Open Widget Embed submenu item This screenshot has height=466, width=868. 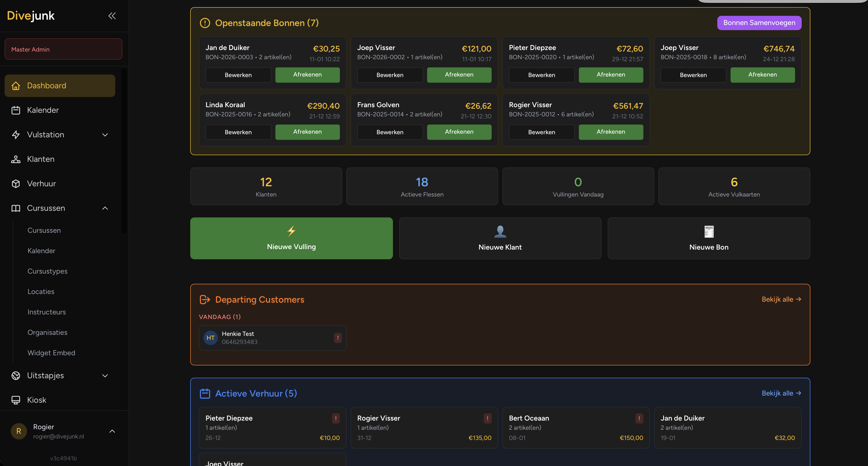[51, 353]
